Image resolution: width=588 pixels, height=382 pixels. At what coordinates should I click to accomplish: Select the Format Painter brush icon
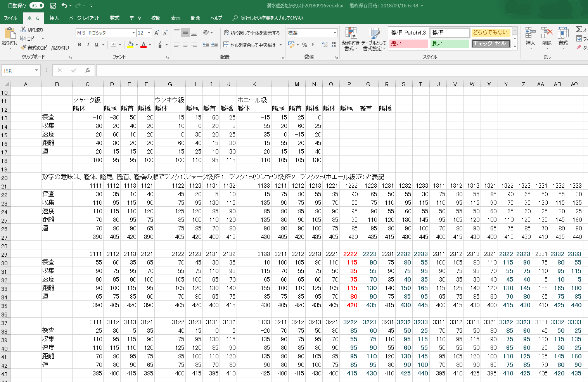tap(24, 48)
